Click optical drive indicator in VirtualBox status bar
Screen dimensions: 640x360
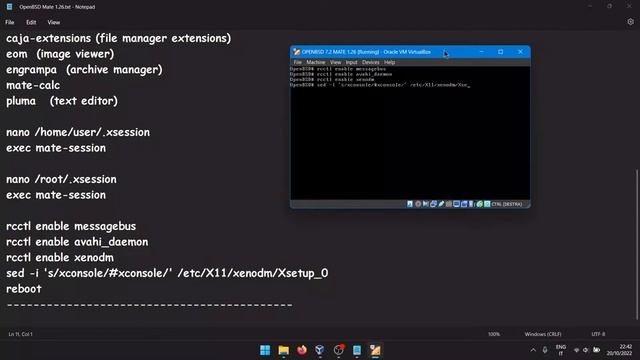[418, 204]
